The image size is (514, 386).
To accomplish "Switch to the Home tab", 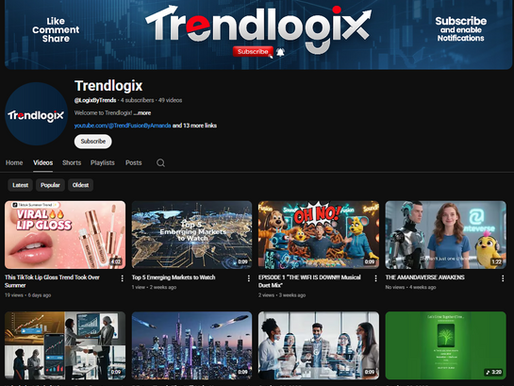I will coord(14,163).
